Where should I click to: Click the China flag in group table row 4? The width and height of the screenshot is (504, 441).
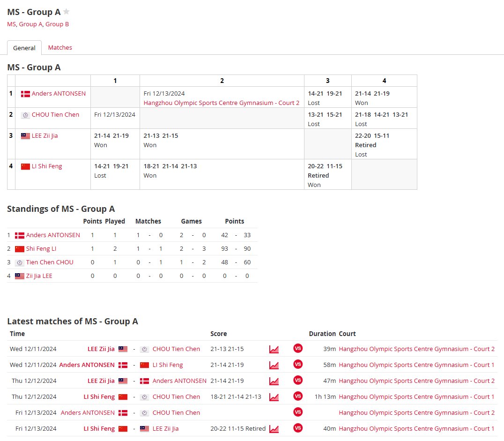[x=25, y=167]
